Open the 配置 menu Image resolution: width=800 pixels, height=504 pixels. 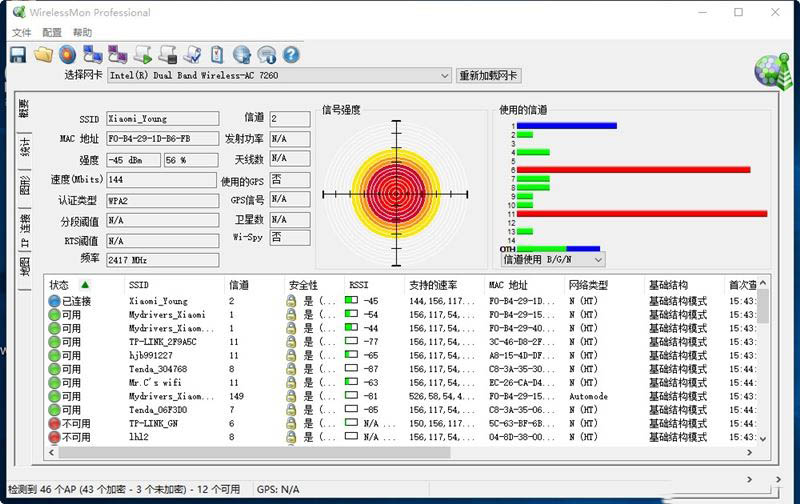point(52,33)
